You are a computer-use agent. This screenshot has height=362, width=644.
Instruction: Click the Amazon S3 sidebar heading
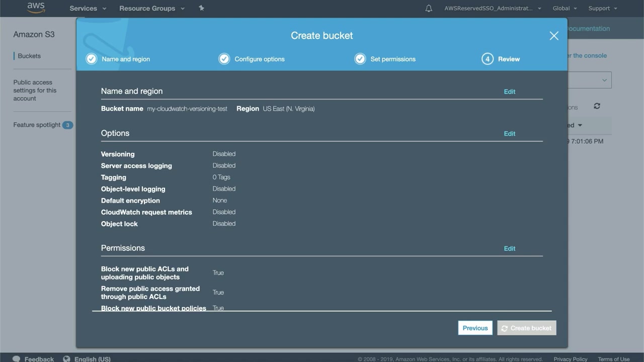coord(34,34)
